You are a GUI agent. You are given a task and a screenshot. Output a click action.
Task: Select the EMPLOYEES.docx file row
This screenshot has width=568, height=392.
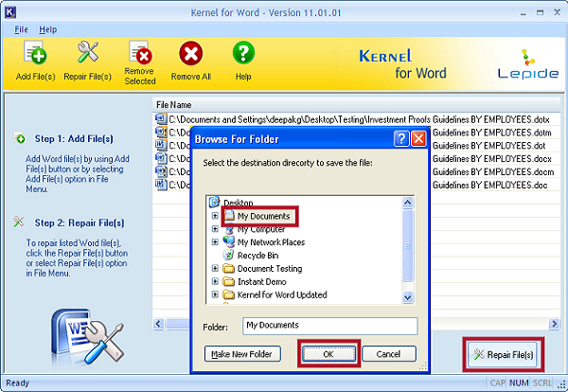click(x=356, y=159)
